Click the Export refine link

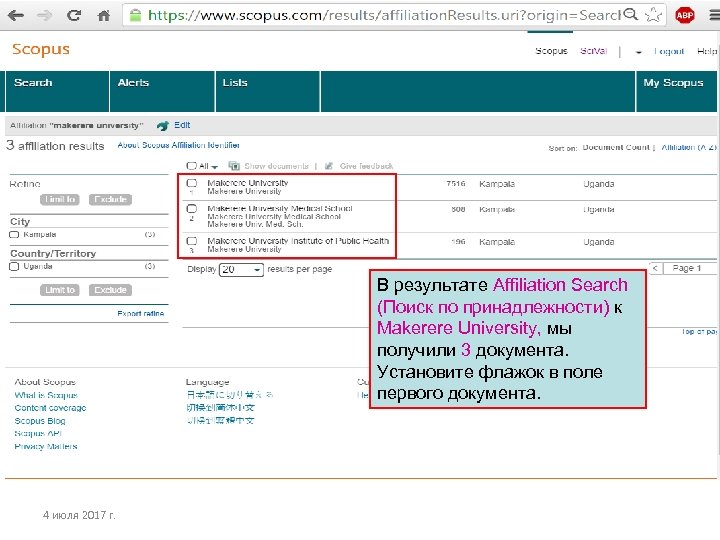[141, 314]
